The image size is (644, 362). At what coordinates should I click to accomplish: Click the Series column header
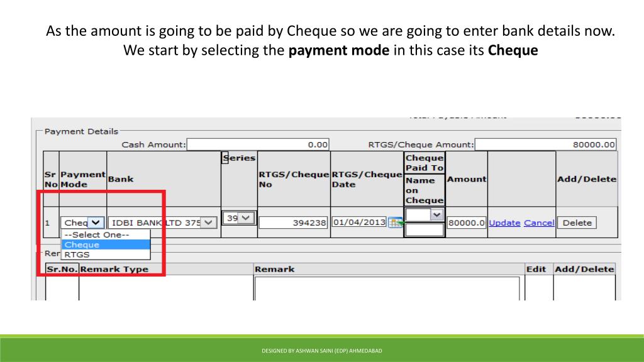(239, 158)
